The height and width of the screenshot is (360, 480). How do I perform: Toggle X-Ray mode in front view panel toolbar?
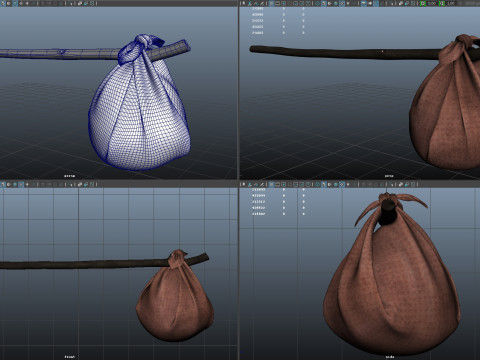pyautogui.click(x=80, y=184)
